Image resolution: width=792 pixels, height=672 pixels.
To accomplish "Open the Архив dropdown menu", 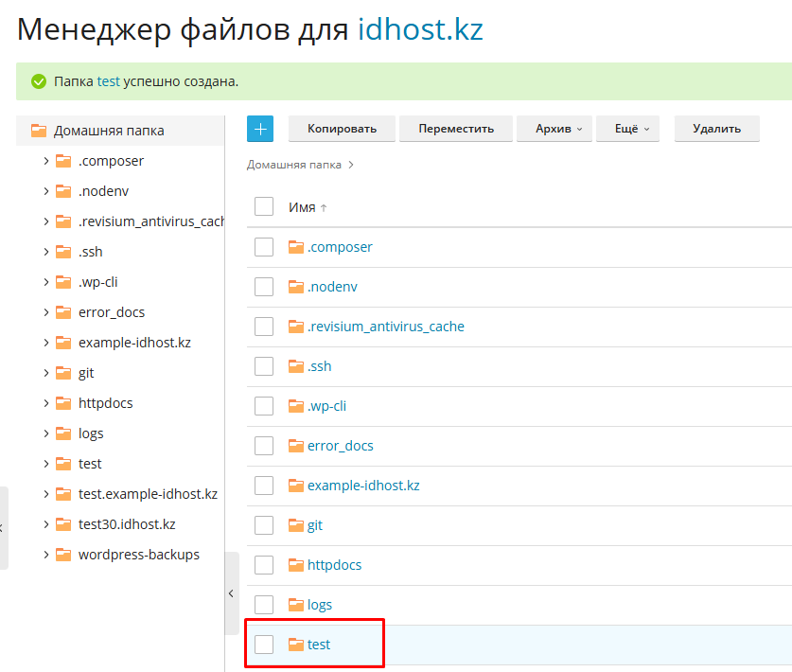I will (x=554, y=129).
